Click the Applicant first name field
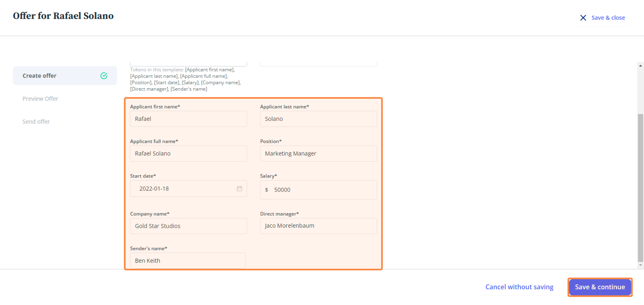The image size is (644, 305). tap(189, 119)
